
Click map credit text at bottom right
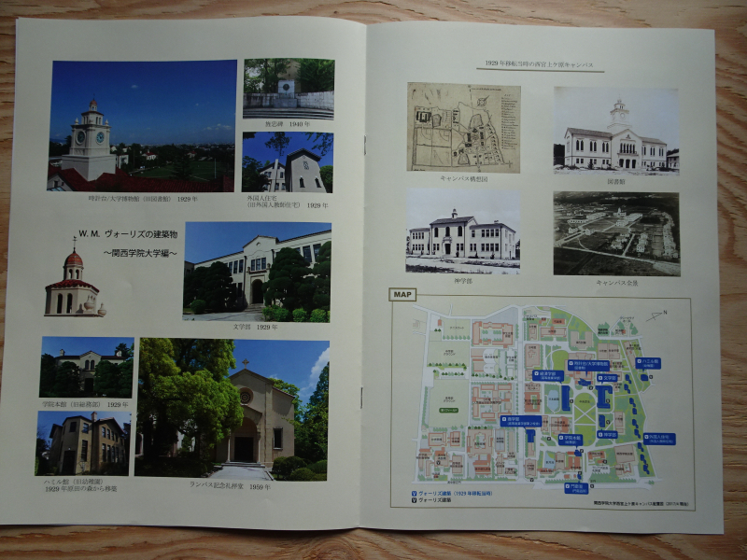(641, 503)
